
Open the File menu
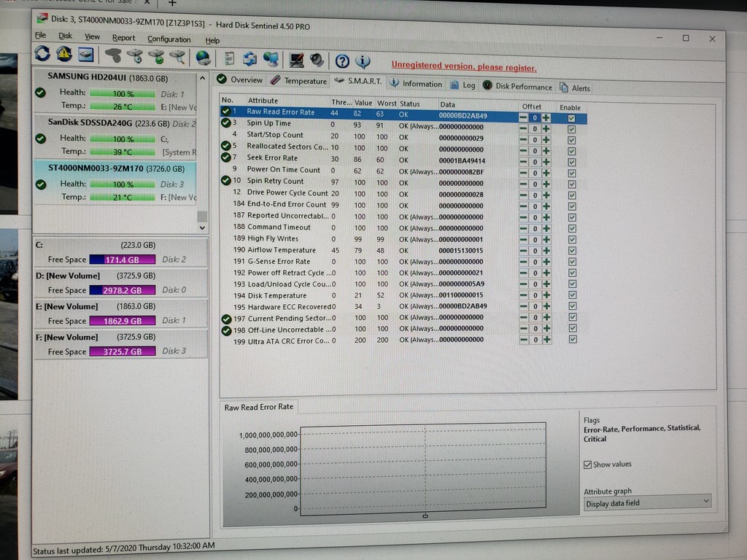(x=41, y=35)
